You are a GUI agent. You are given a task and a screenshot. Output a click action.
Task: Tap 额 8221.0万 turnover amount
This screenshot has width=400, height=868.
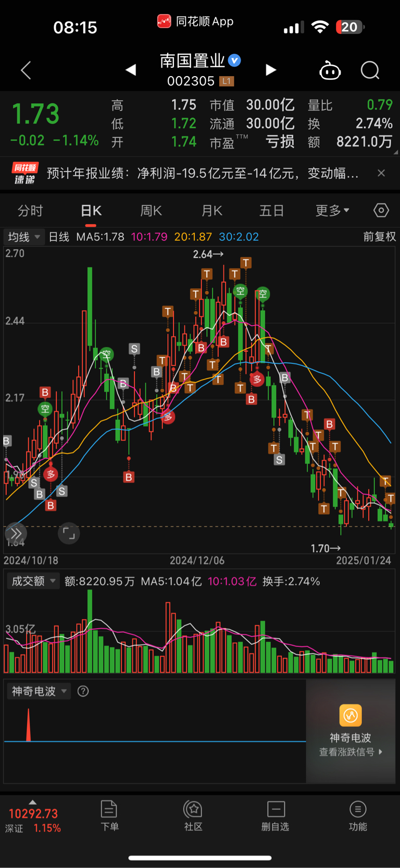(364, 142)
